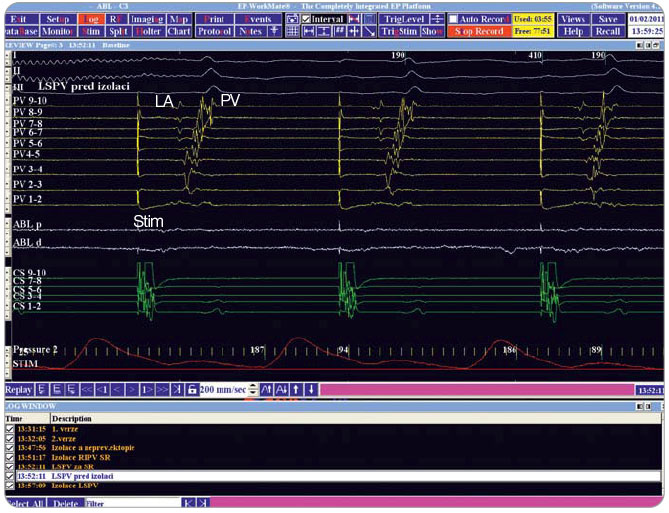
Task: Click the grid display icon in toolbar
Action: 292,31
